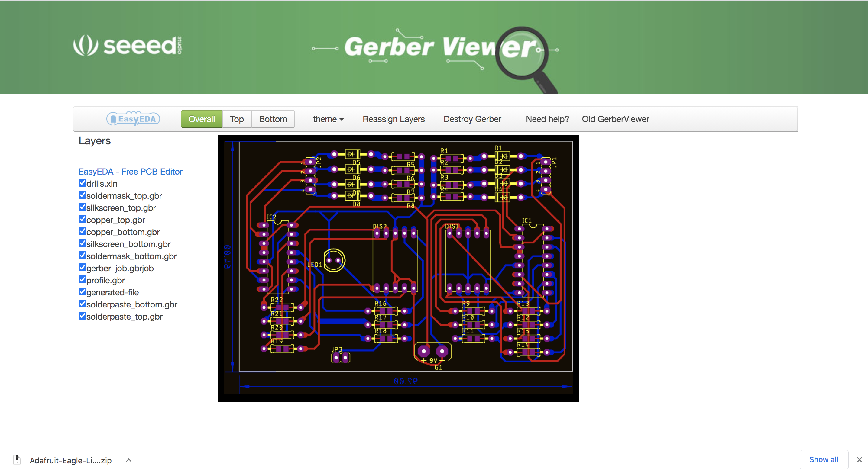868x476 pixels.
Task: Select the Bottom tab
Action: click(x=271, y=119)
